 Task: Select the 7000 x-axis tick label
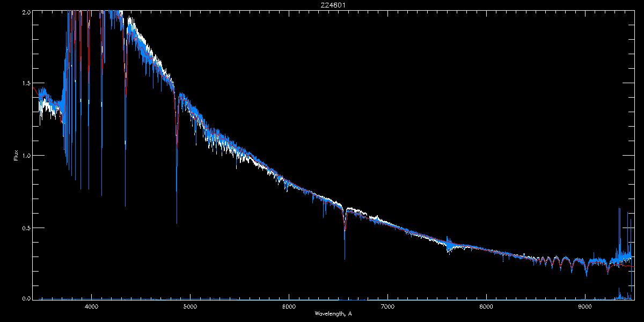pyautogui.click(x=387, y=306)
